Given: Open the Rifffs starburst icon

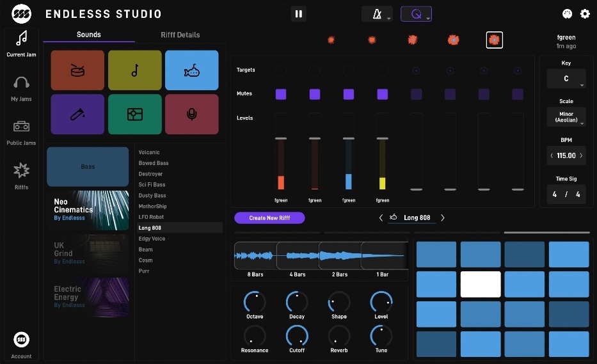Looking at the screenshot, I should (21, 170).
